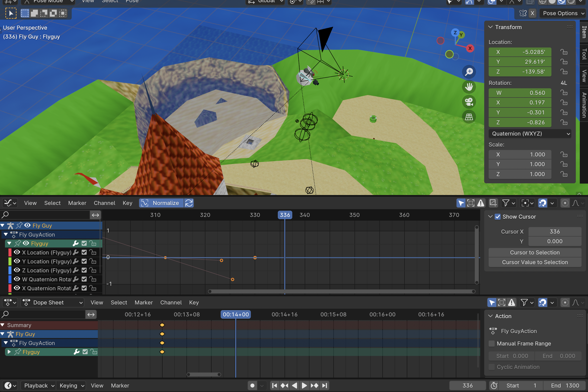This screenshot has height=392, width=588.
Task: Click the pan view hand icon
Action: pos(469,87)
